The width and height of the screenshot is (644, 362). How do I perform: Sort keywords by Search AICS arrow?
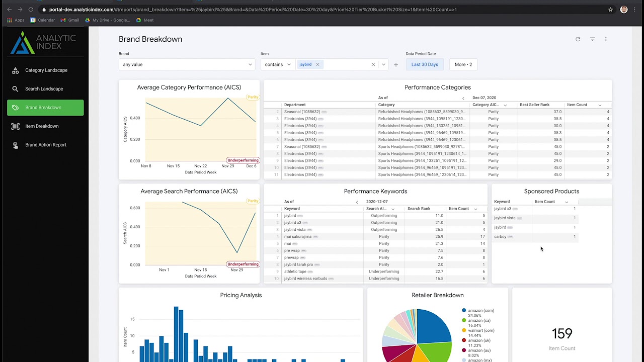(392, 209)
